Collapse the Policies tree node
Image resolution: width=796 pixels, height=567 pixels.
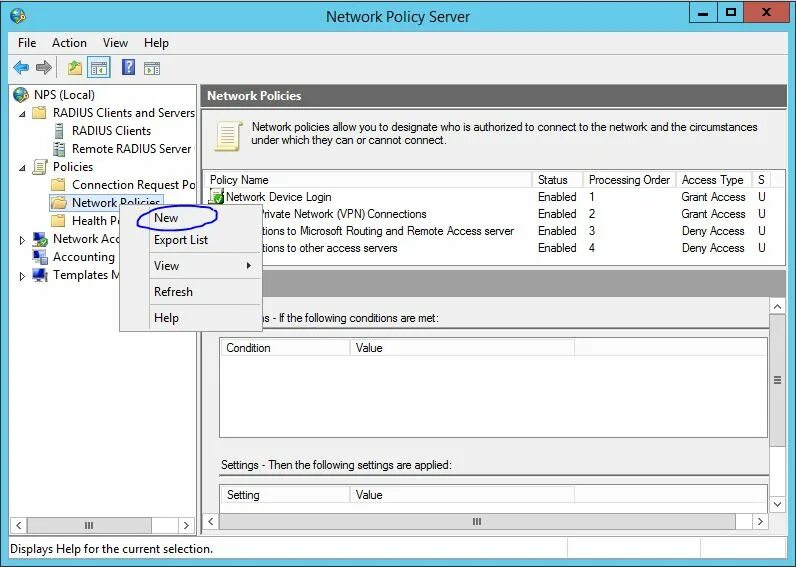[22, 168]
